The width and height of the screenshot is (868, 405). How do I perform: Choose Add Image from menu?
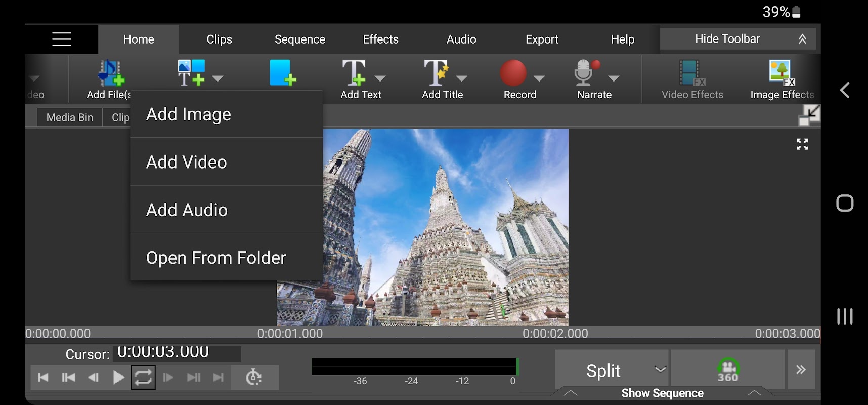[227, 114]
